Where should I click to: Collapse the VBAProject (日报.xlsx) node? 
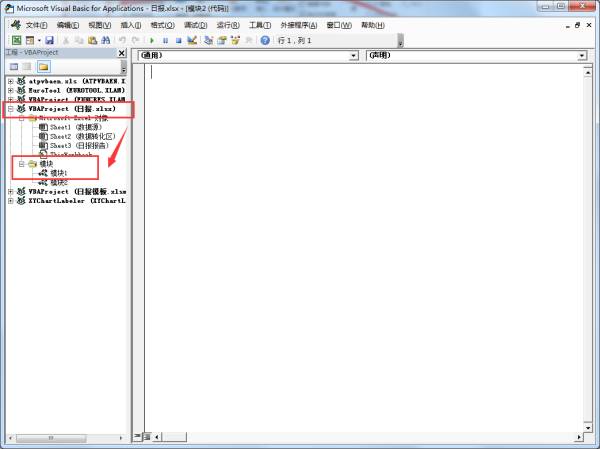pyautogui.click(x=11, y=109)
